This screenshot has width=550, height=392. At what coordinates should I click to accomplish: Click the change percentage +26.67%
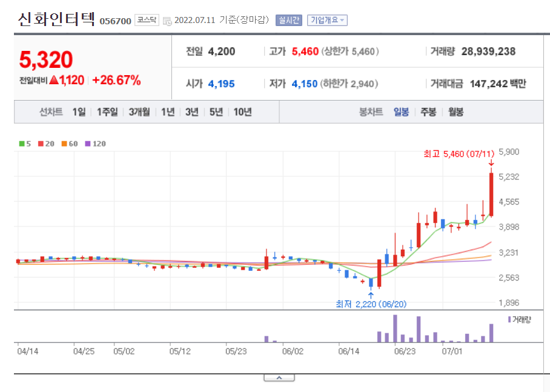[116, 81]
